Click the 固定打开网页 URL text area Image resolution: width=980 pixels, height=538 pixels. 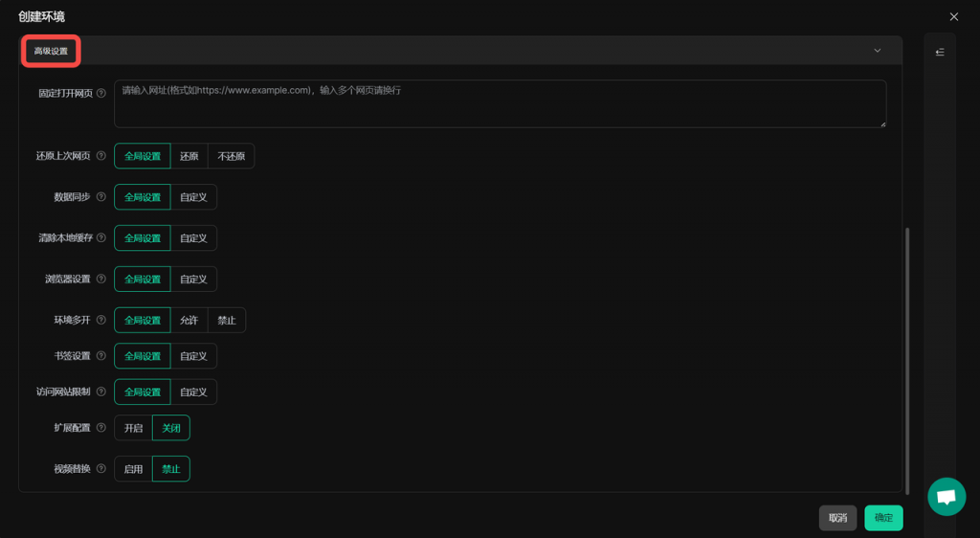coord(500,103)
